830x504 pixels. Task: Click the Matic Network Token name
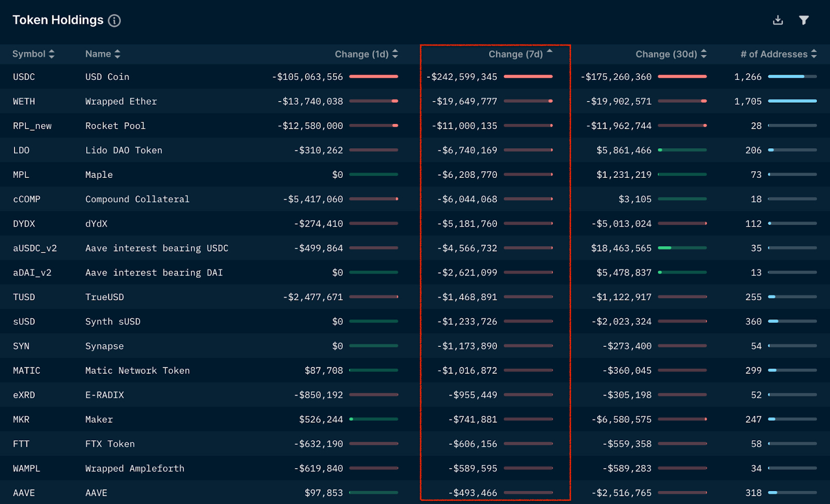pyautogui.click(x=137, y=371)
